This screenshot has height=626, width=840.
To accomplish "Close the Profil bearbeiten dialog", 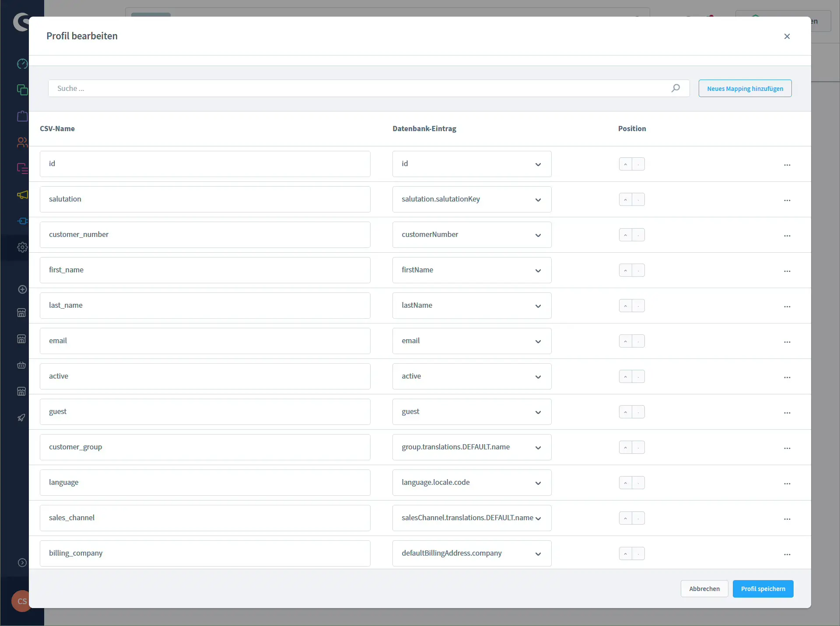I will point(787,36).
